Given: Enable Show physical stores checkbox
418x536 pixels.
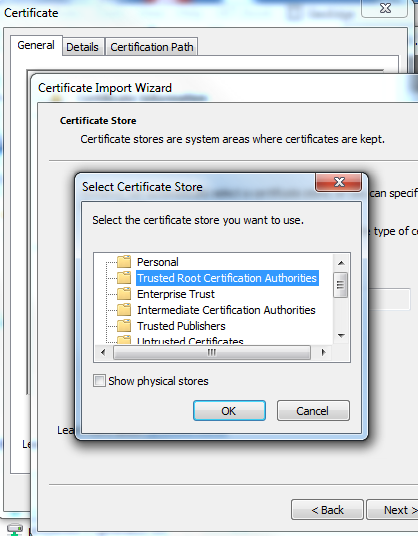Looking at the screenshot, I should tap(99, 380).
